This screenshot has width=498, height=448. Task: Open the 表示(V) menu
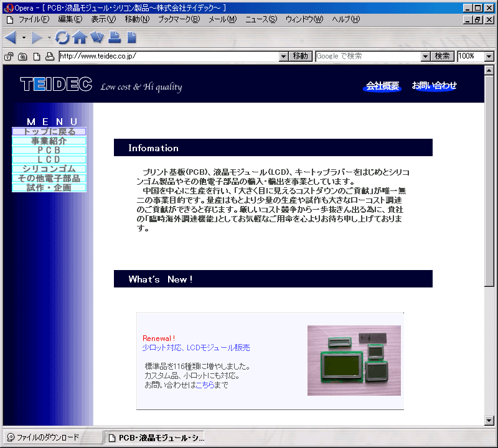[103, 19]
